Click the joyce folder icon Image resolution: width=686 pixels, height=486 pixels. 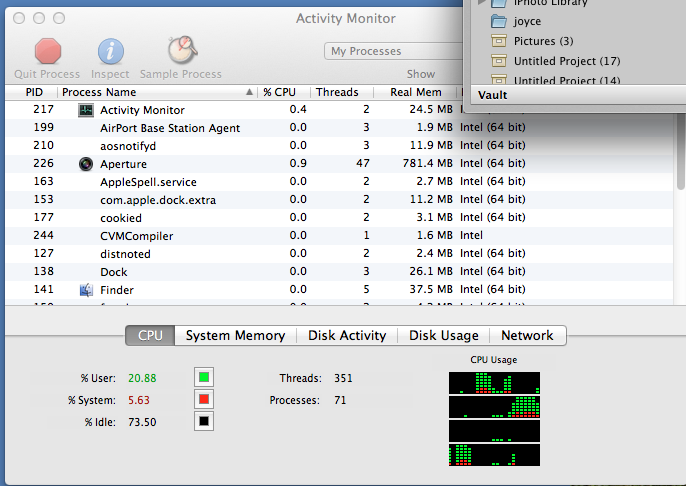coord(498,21)
